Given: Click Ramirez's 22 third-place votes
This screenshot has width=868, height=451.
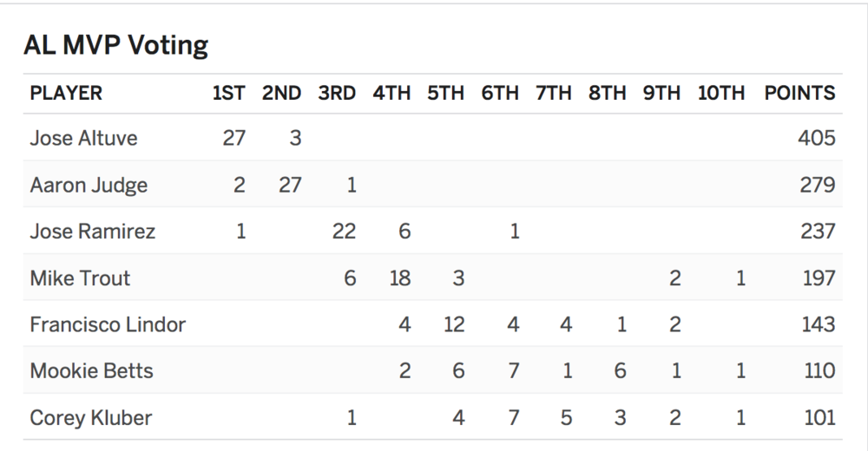Looking at the screenshot, I should (x=344, y=232).
